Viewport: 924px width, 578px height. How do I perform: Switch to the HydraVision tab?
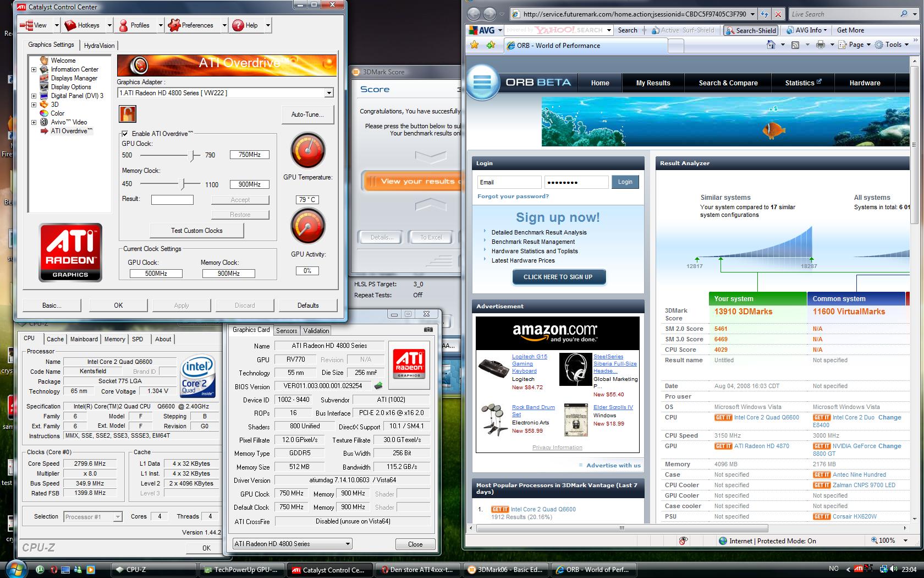[100, 46]
